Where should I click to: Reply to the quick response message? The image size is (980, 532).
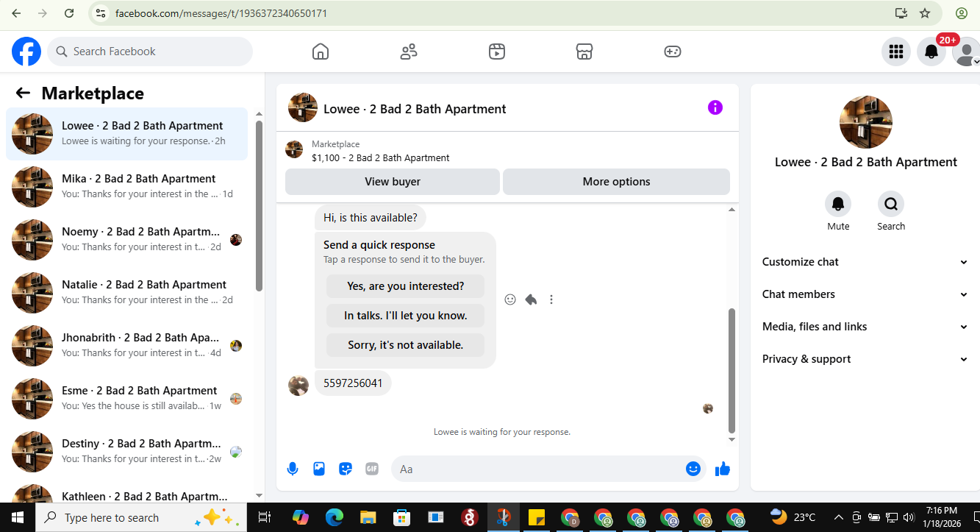pyautogui.click(x=531, y=299)
